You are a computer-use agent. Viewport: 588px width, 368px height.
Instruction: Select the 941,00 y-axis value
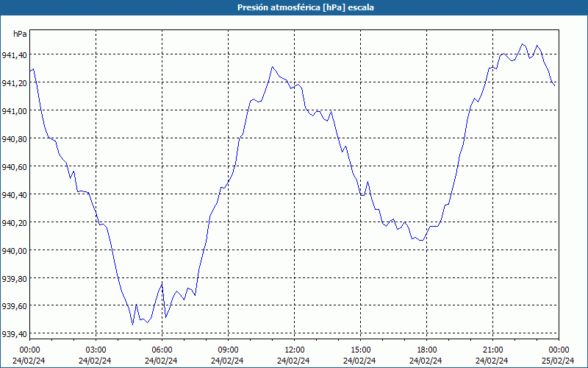point(14,111)
